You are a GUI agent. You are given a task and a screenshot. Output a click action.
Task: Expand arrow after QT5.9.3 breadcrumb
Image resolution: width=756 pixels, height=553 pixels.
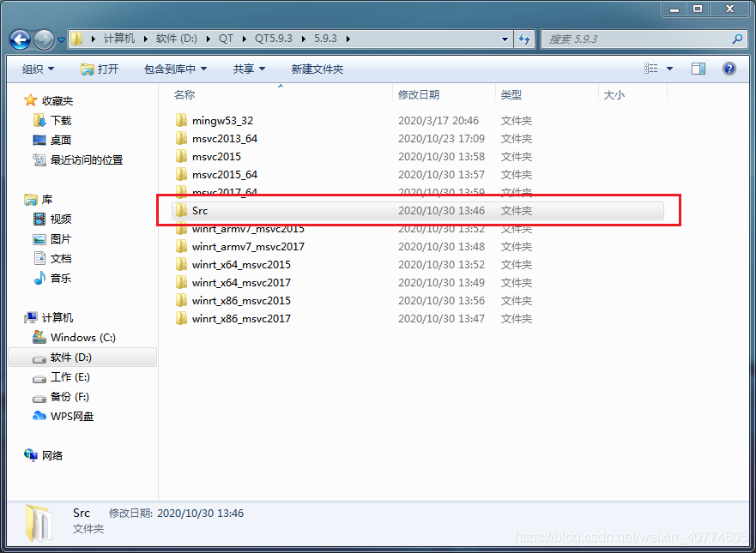[x=303, y=39]
